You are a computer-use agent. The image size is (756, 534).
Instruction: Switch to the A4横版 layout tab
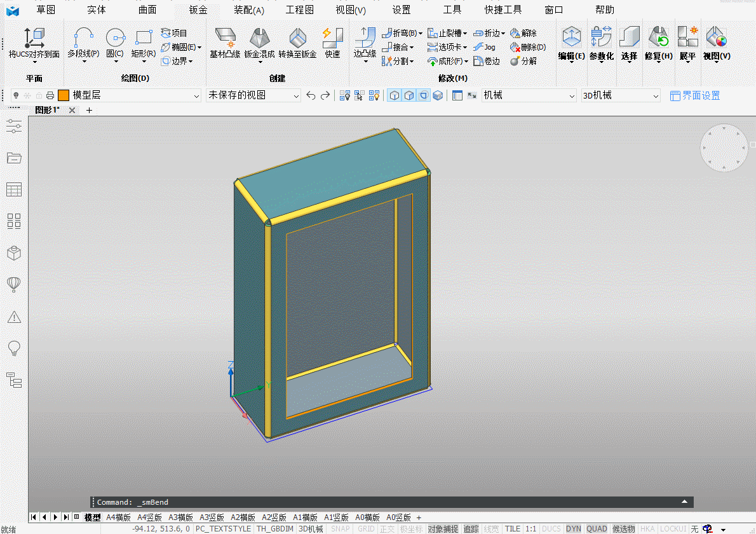pos(118,517)
